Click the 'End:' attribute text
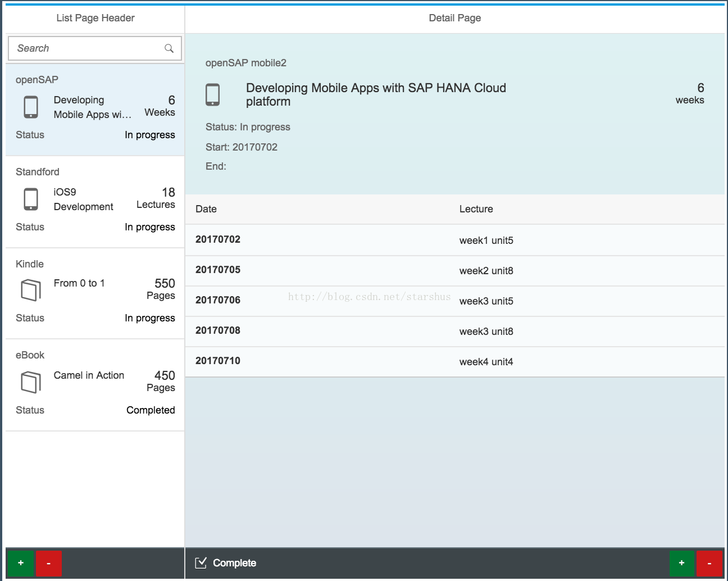The height and width of the screenshot is (581, 728). pos(216,166)
